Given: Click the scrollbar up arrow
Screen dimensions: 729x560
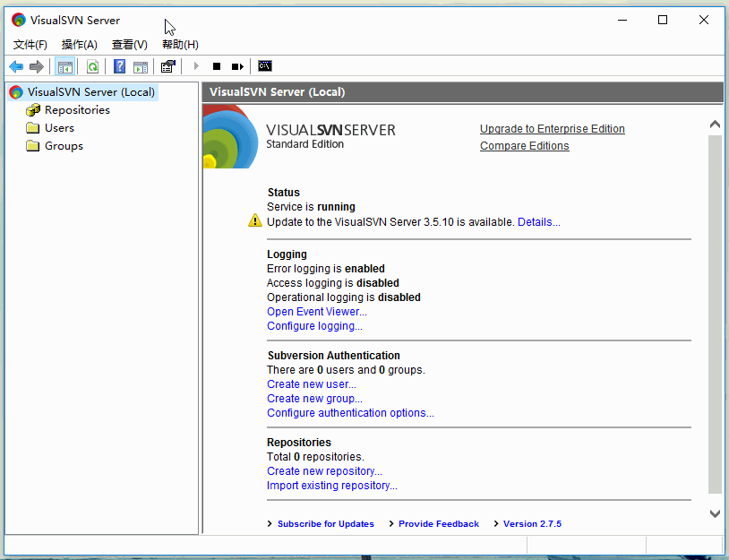Looking at the screenshot, I should click(715, 125).
